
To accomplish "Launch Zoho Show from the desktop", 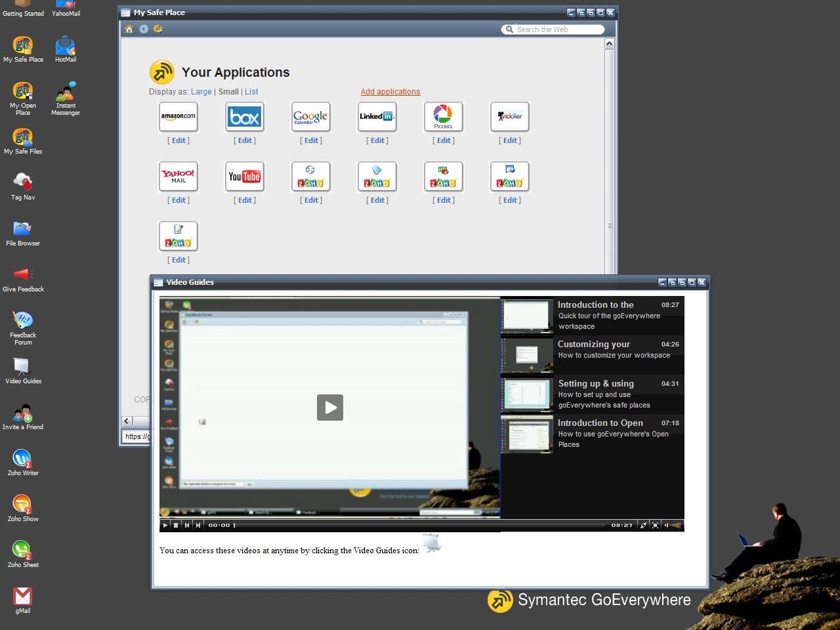I will pyautogui.click(x=23, y=509).
